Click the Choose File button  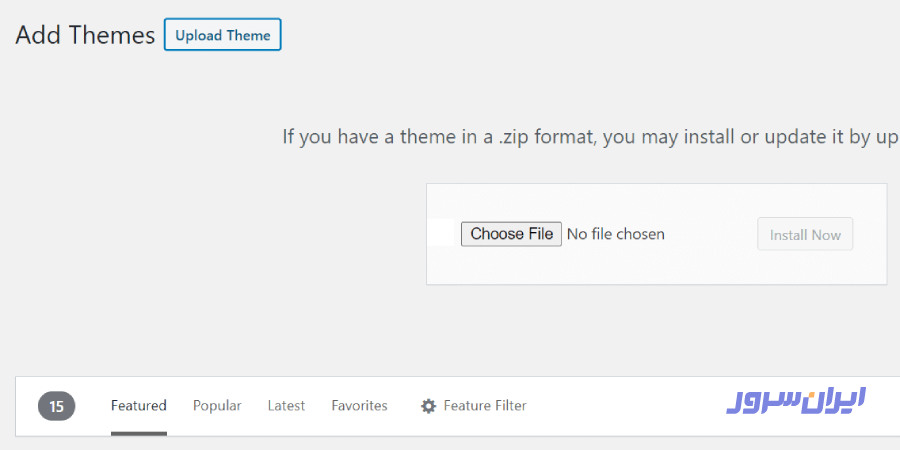pyautogui.click(x=511, y=234)
